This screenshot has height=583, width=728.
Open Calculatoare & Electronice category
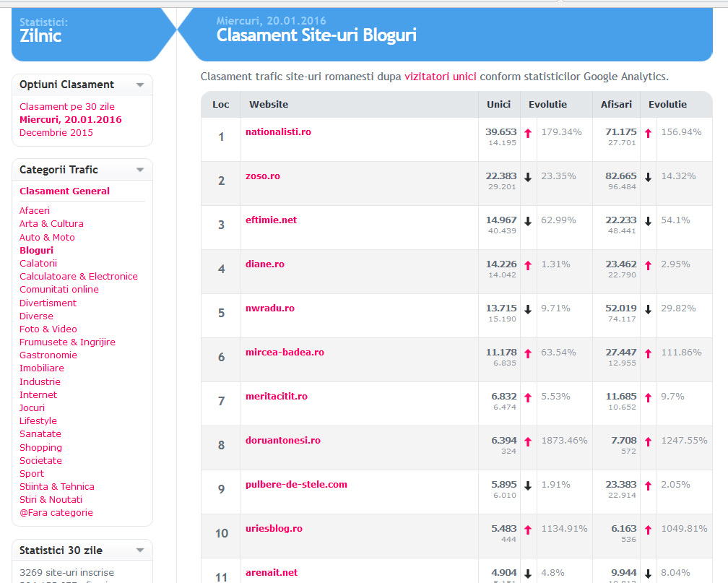[x=79, y=277]
